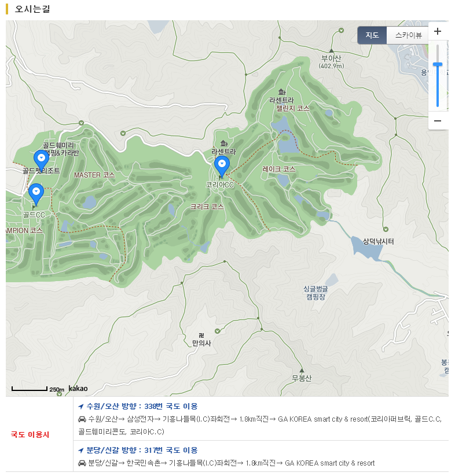The width and height of the screenshot is (455, 476).
Task: Click the 골드CC label text
Action: [34, 215]
